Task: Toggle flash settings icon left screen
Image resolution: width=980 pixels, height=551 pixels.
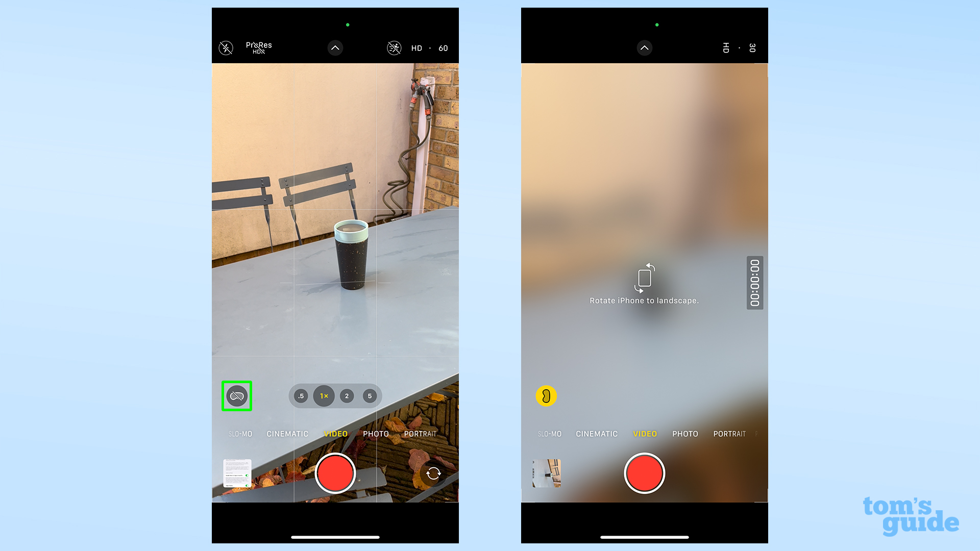Action: click(226, 48)
